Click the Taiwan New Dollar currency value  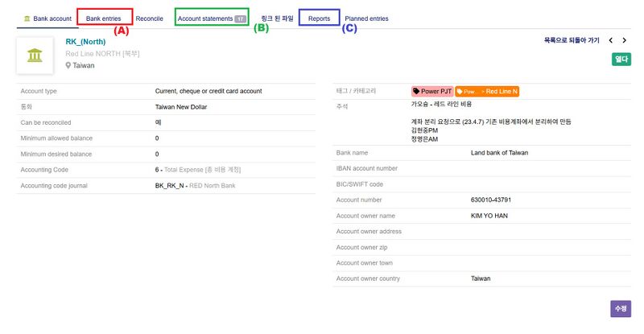(181, 107)
